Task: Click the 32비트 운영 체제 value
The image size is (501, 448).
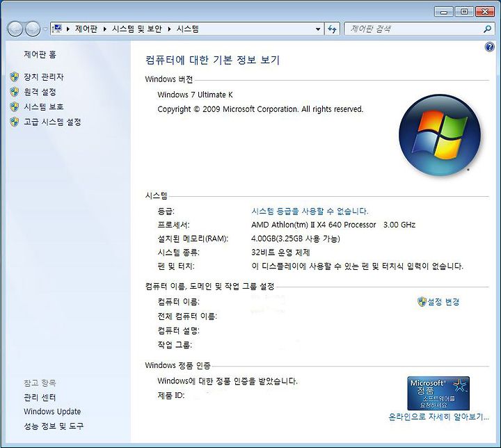Action: [280, 253]
